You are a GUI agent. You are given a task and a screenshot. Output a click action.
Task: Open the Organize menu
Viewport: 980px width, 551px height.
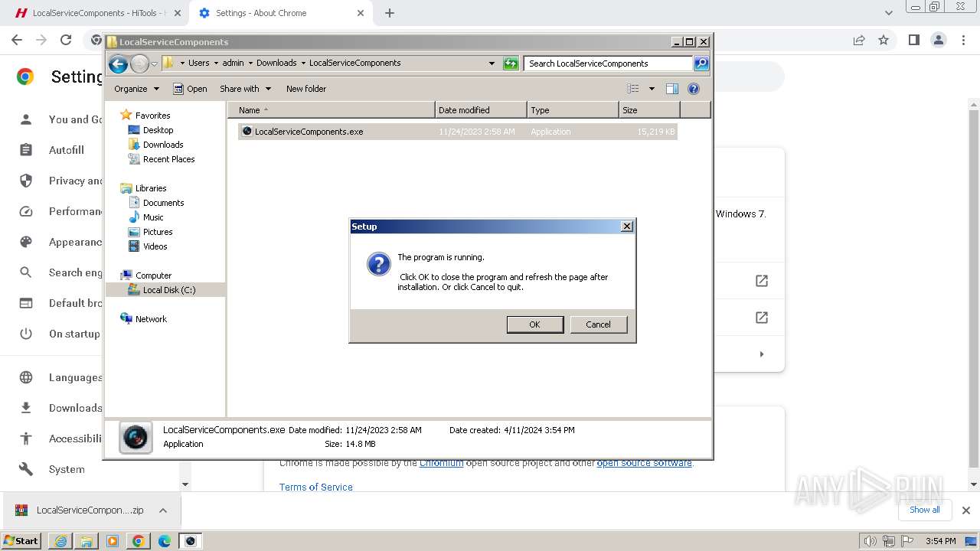(136, 89)
